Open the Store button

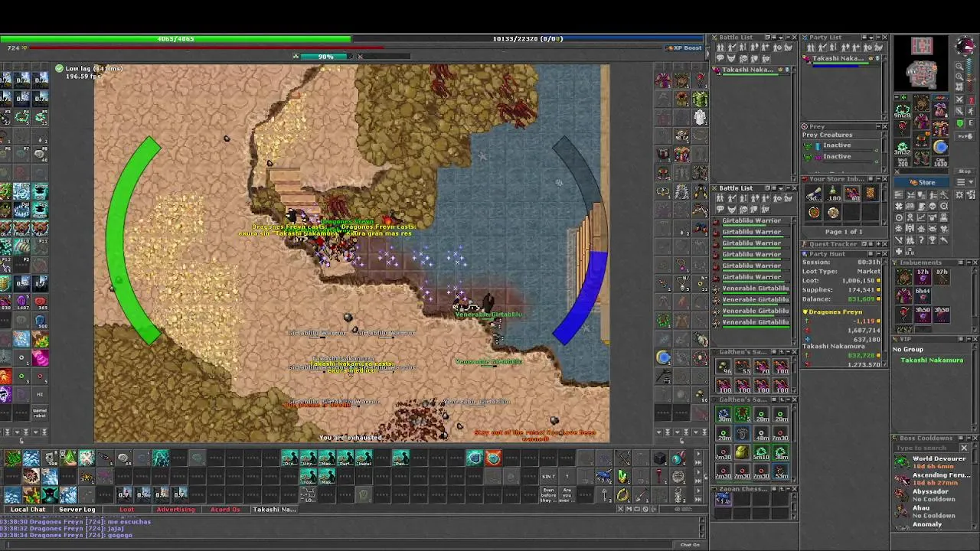(x=922, y=182)
